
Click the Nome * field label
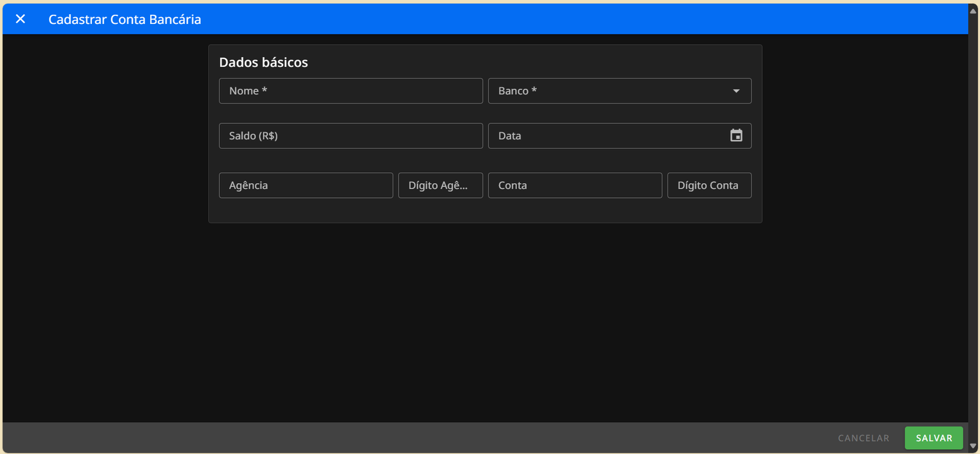click(248, 91)
